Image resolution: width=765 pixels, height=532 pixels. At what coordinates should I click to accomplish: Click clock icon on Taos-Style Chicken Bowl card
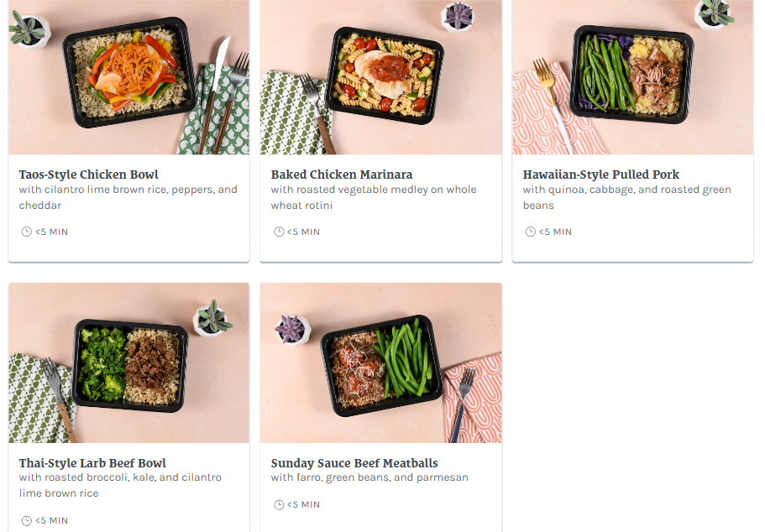[26, 232]
